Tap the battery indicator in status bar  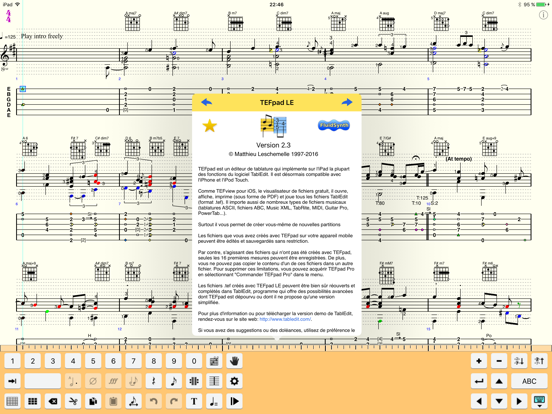pyautogui.click(x=541, y=4)
